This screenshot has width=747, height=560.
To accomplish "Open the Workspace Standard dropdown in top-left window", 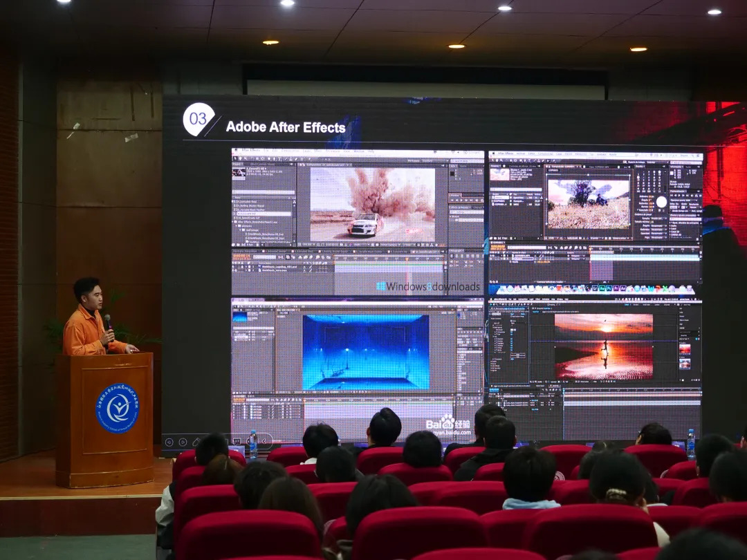I will (x=433, y=160).
